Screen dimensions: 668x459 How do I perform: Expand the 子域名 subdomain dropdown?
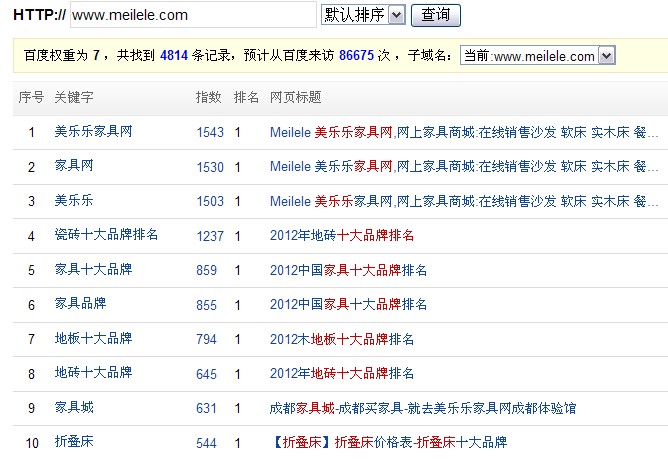[x=537, y=56]
